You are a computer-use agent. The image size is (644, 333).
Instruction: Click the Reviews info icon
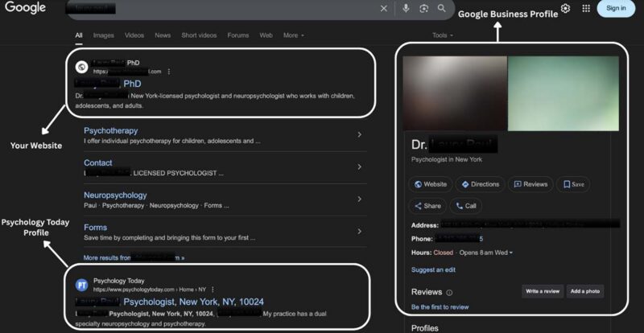tap(449, 293)
